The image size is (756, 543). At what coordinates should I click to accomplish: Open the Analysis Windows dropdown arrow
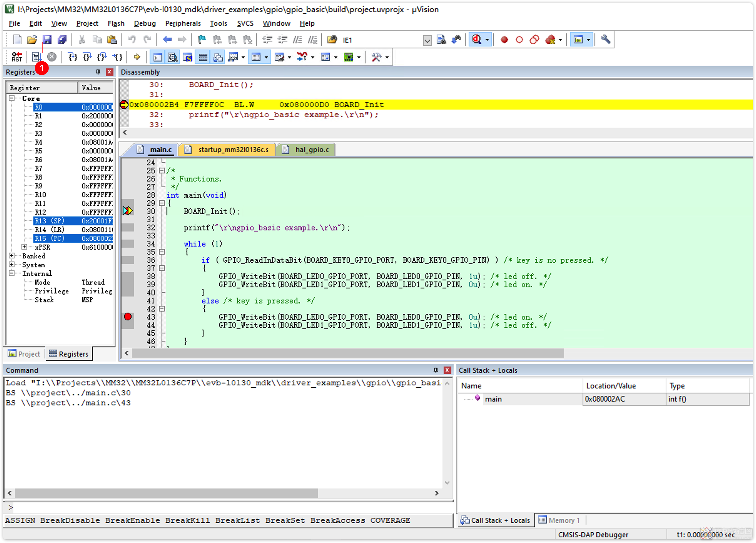point(313,57)
